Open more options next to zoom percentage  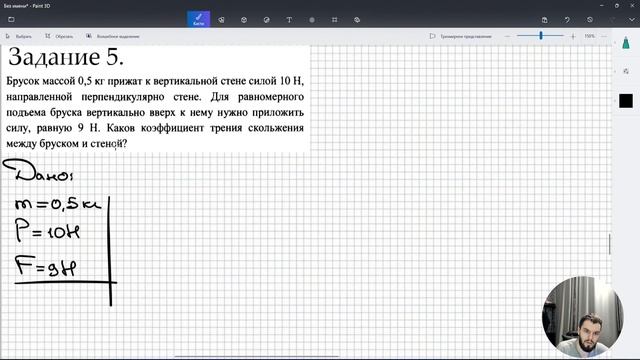pos(604,36)
